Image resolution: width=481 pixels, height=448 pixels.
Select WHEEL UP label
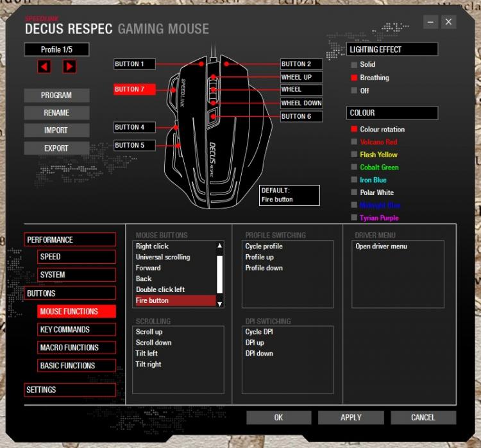tap(301, 77)
